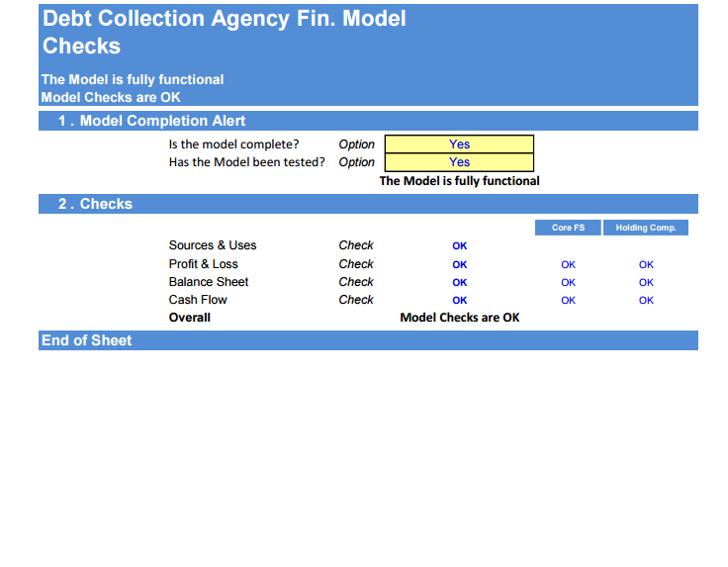
Task: Click Core FS OK for Cash Flow
Action: pos(569,301)
